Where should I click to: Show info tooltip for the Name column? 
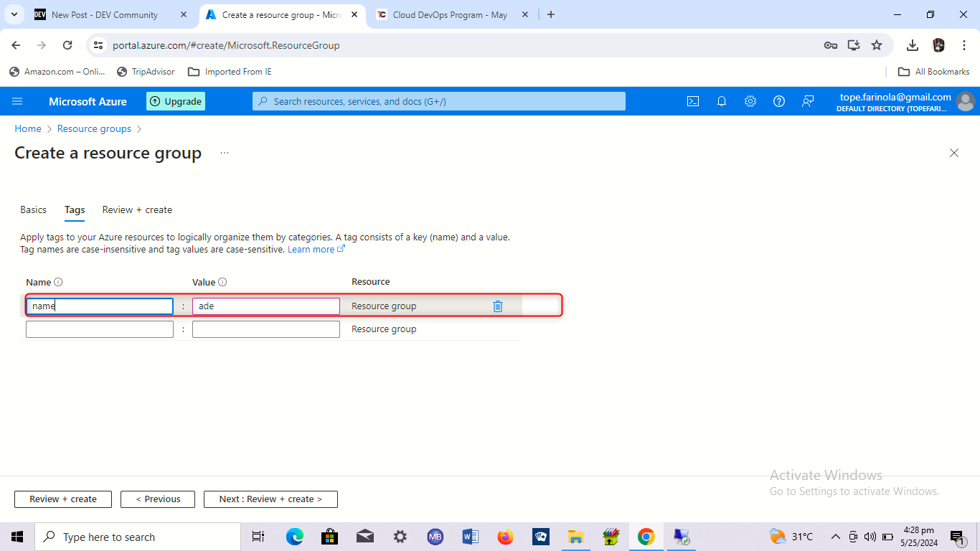pyautogui.click(x=58, y=283)
